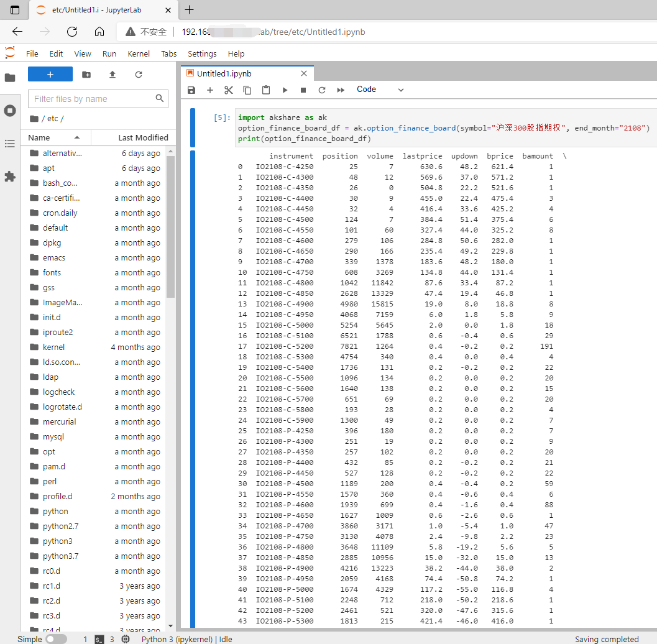Click Python 3 (ipykernel) Idle kernel status
Image resolution: width=657 pixels, height=644 pixels.
coord(186,639)
